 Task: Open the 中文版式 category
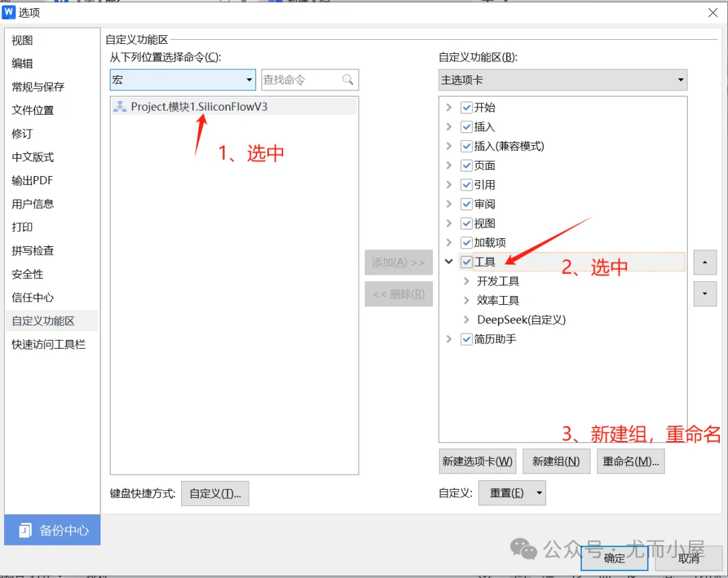52,157
